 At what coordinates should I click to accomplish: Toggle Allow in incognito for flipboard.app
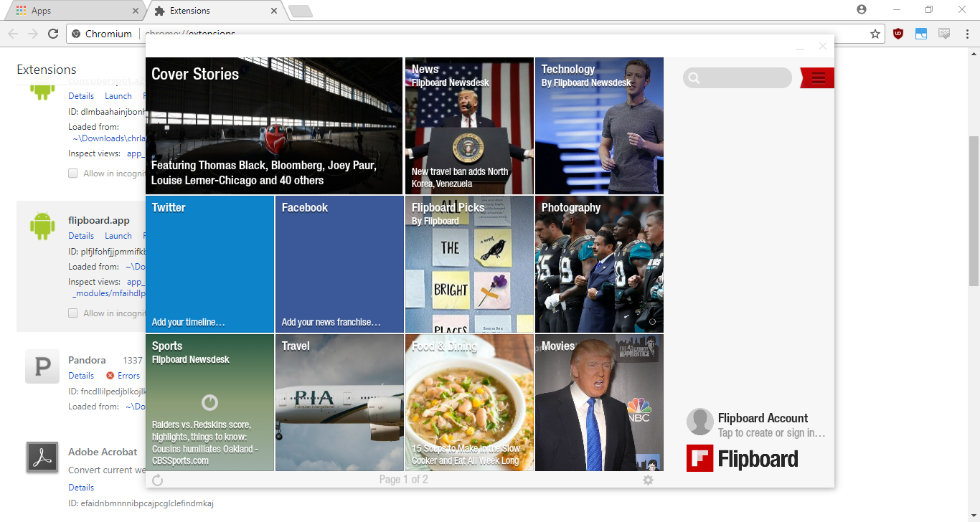(x=73, y=313)
